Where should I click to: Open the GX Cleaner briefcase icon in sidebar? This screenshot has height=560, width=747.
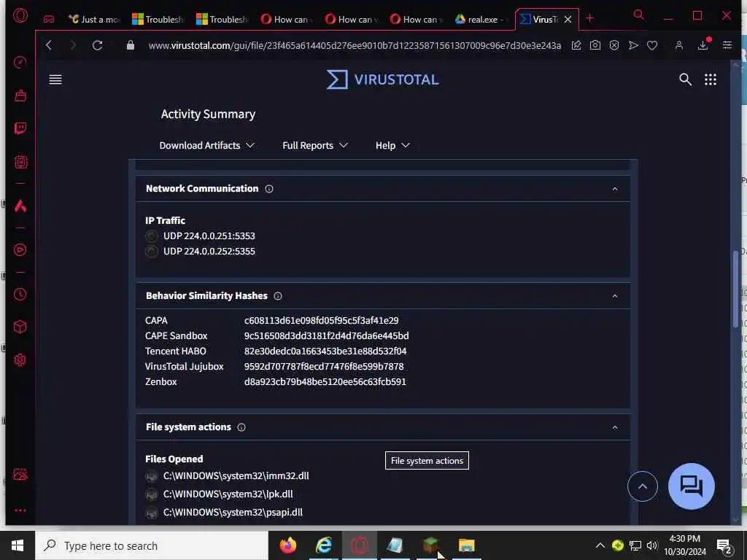tap(20, 96)
